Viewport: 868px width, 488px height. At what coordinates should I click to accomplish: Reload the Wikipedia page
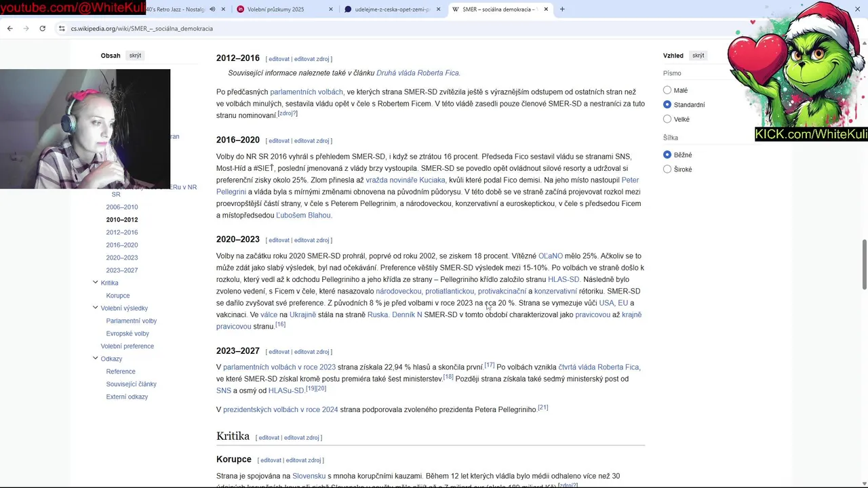tap(42, 28)
